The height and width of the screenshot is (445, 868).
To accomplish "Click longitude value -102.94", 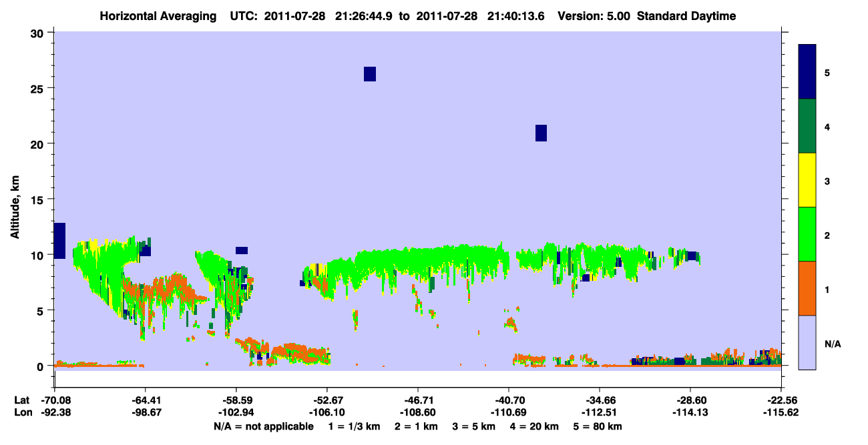I will pos(236,412).
